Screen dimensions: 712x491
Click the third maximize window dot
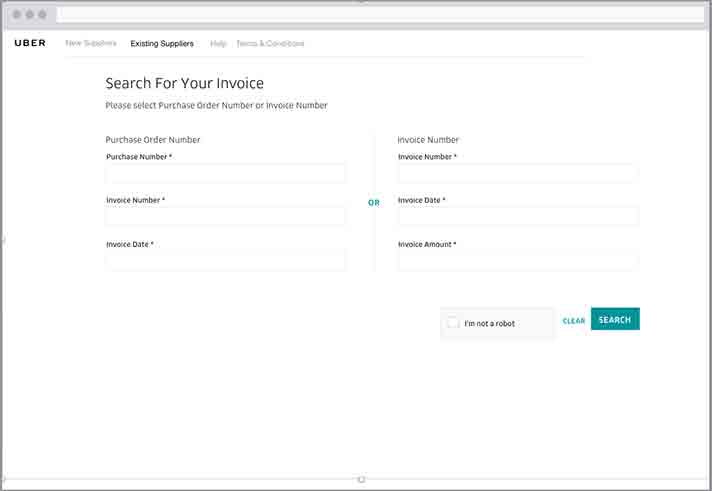click(x=42, y=15)
